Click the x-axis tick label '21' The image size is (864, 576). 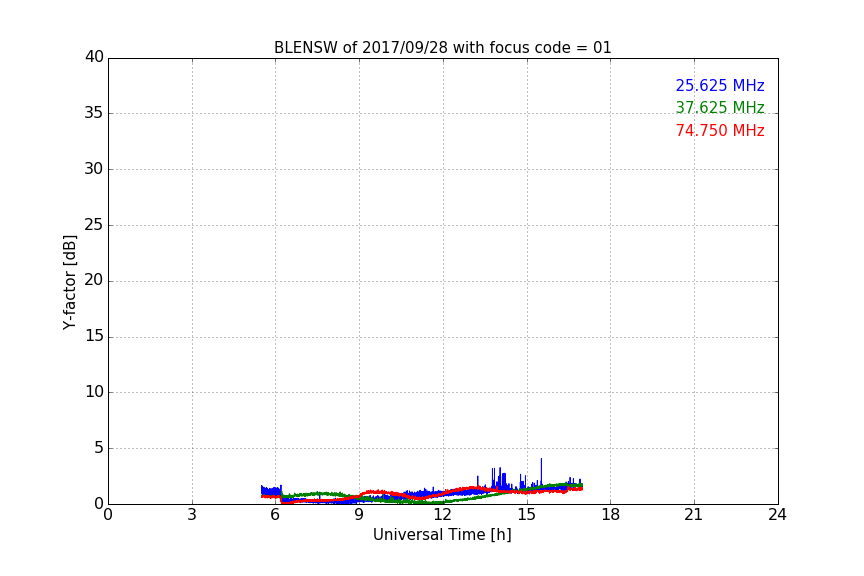694,515
